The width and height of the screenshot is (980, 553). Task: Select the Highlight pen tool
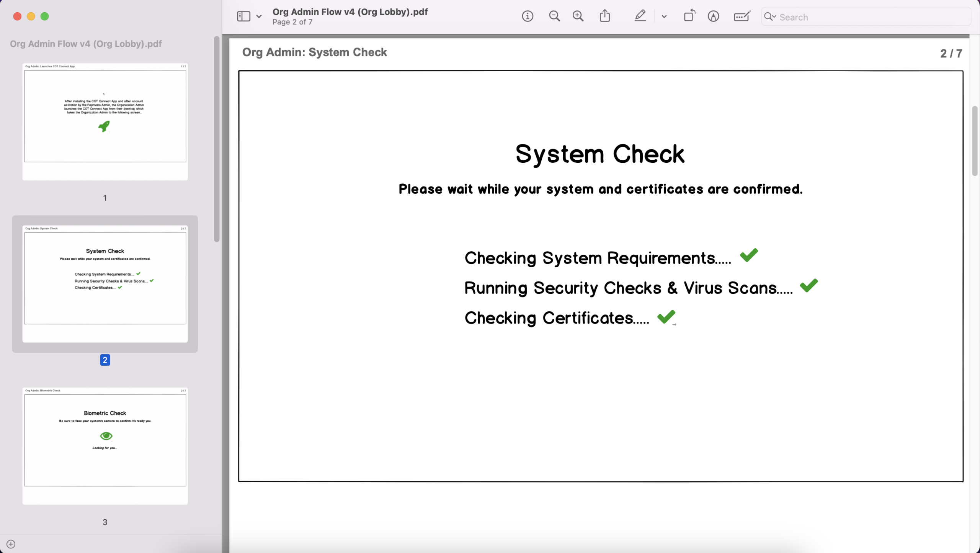pyautogui.click(x=640, y=16)
